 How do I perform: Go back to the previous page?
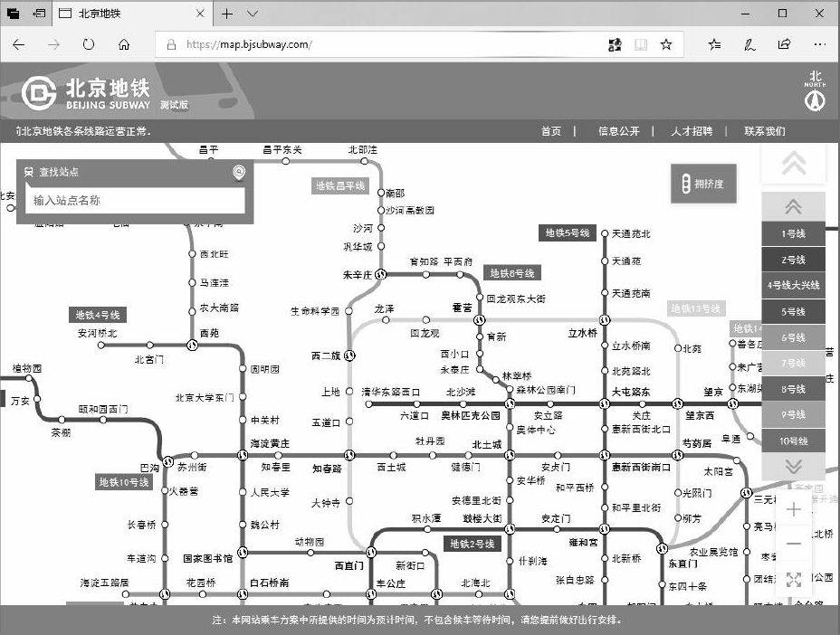pos(19,44)
